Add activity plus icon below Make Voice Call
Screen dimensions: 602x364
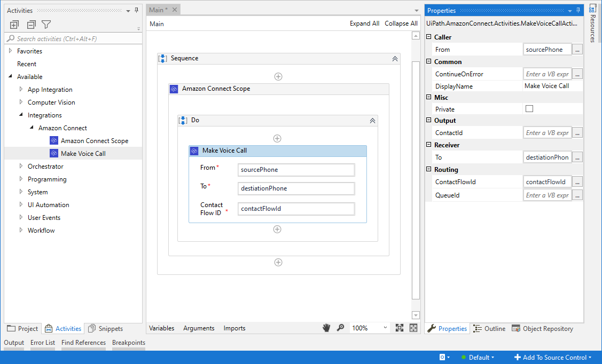(277, 230)
